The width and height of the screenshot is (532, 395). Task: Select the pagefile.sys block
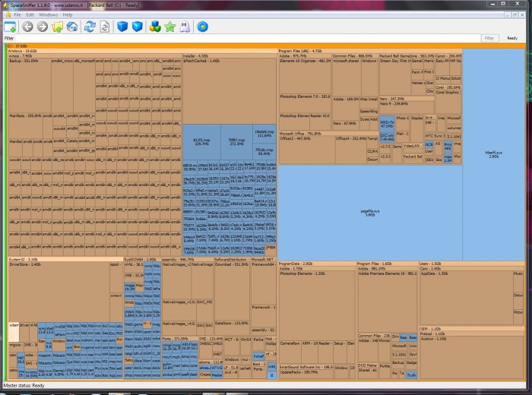(x=370, y=213)
